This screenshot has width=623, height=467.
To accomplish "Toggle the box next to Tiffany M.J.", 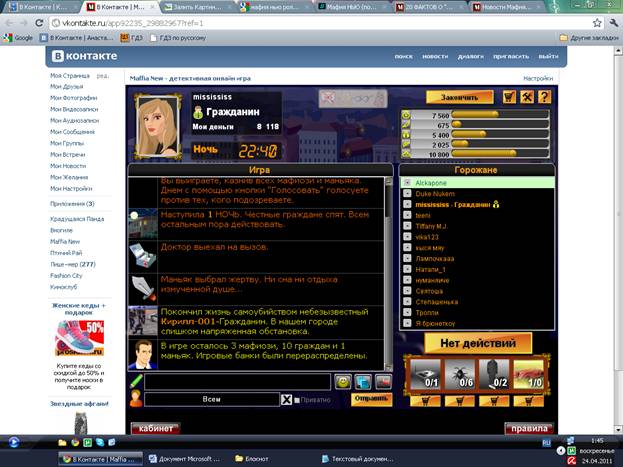I will pos(407,226).
